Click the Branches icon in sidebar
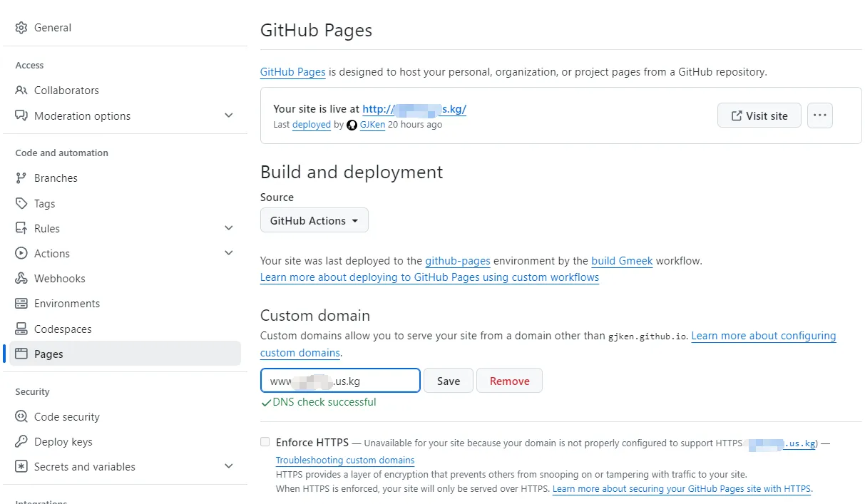The width and height of the screenshot is (865, 504). [x=21, y=178]
